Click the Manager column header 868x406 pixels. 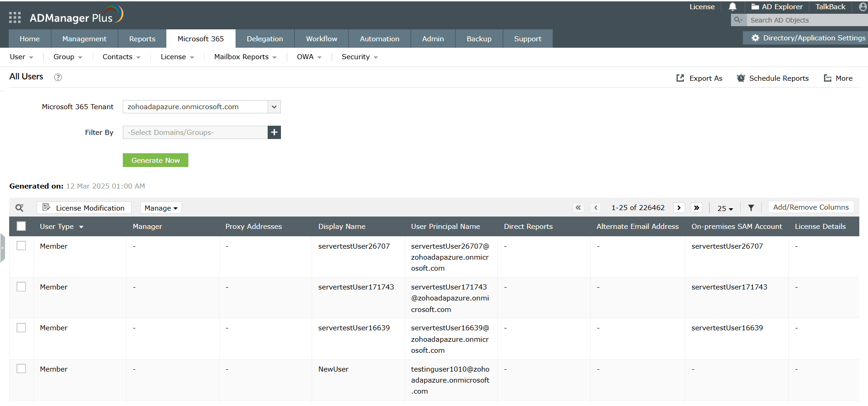coord(147,227)
